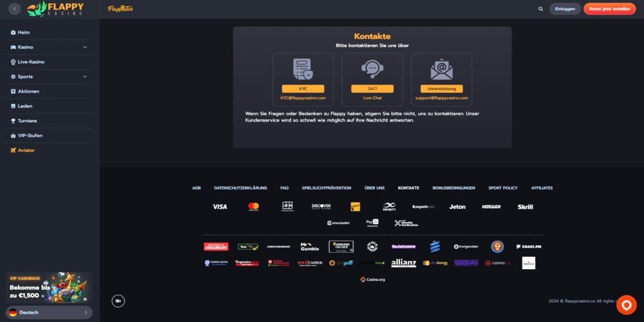Collapse sidebar with the back arrow button

click(x=14, y=9)
